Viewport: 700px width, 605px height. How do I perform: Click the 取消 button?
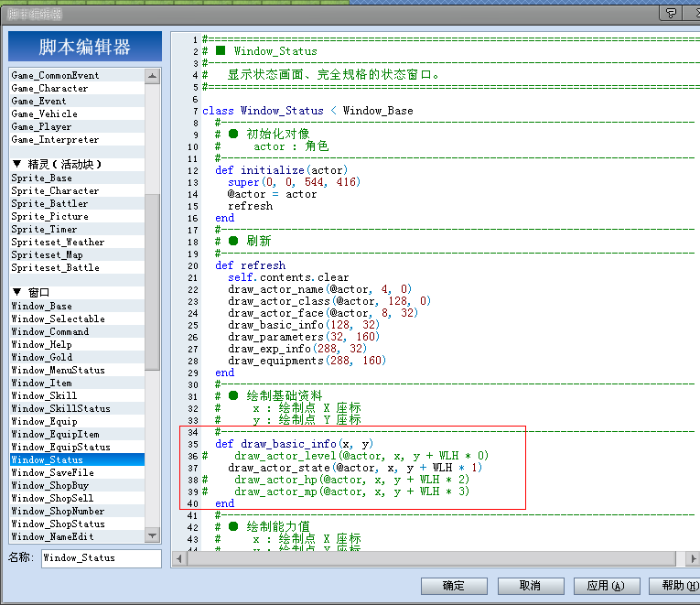(531, 586)
